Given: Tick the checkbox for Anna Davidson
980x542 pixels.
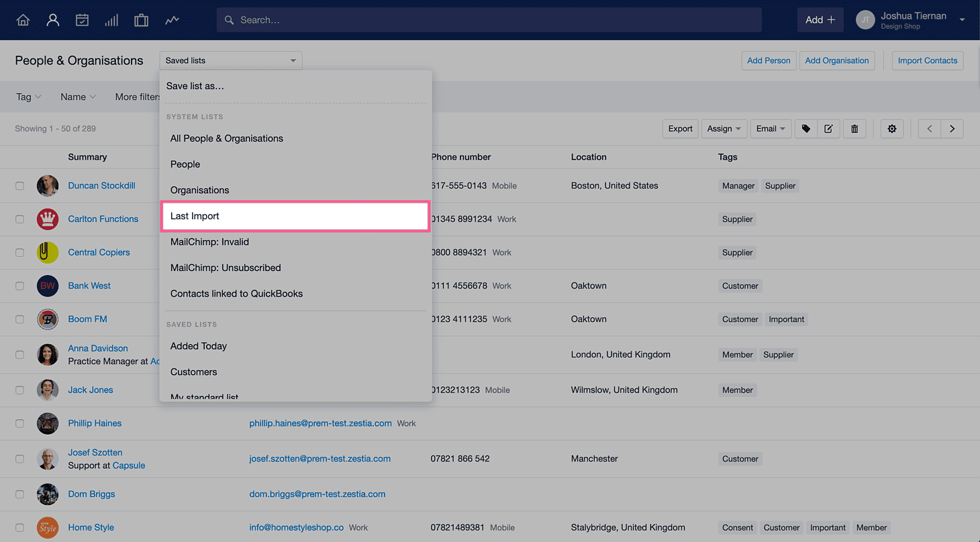Looking at the screenshot, I should (x=19, y=355).
